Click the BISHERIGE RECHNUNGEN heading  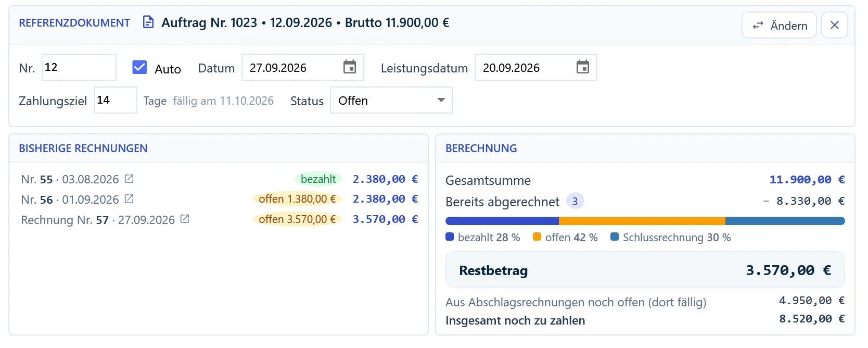83,148
